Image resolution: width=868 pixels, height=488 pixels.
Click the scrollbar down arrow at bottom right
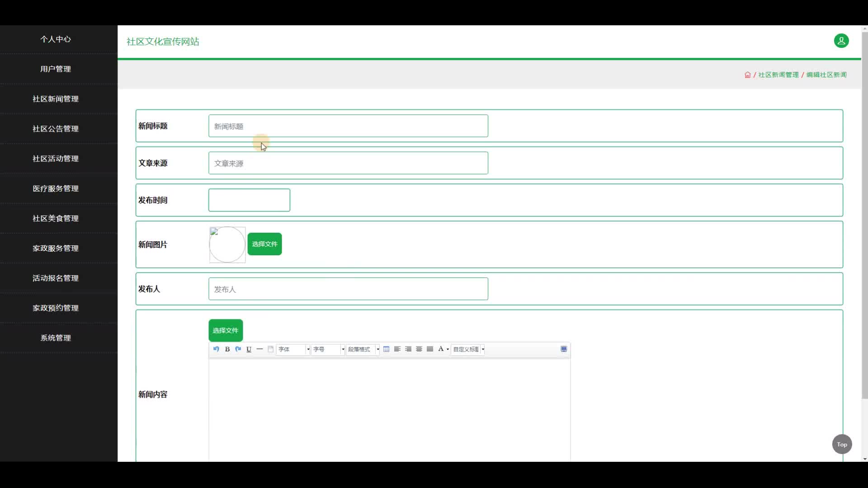[x=864, y=459]
